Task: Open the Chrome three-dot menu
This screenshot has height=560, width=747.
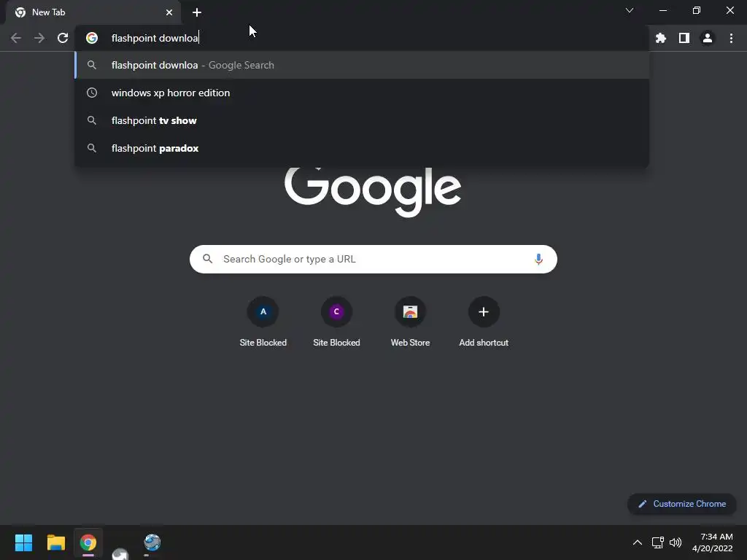Action: click(731, 38)
